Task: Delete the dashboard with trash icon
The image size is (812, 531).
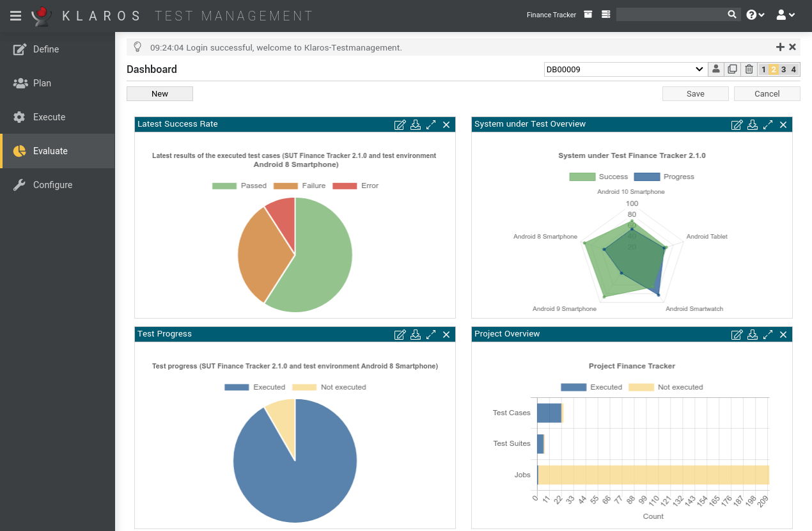Action: tap(749, 69)
